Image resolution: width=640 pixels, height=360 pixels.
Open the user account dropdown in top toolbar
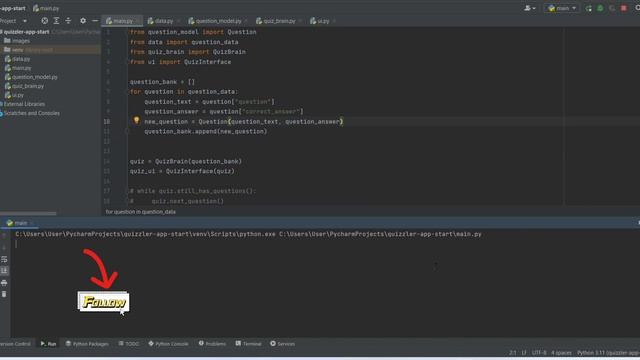pos(530,8)
